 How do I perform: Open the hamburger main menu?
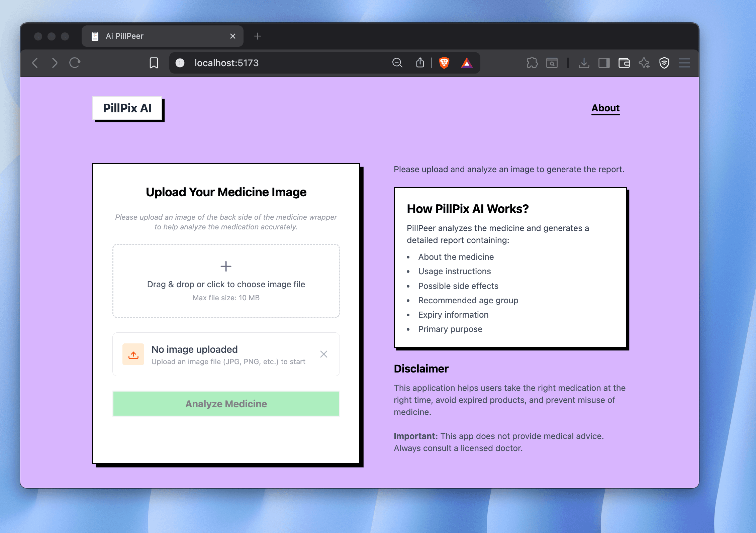tap(684, 63)
